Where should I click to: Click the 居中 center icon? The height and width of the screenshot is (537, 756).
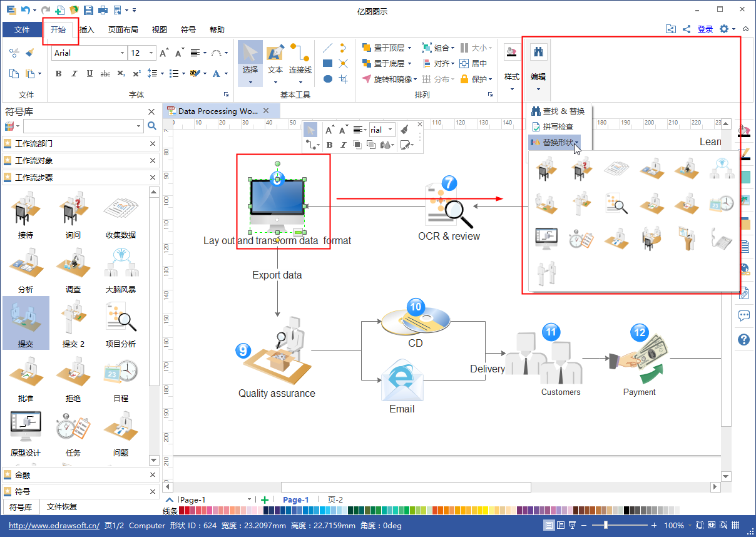click(x=473, y=63)
